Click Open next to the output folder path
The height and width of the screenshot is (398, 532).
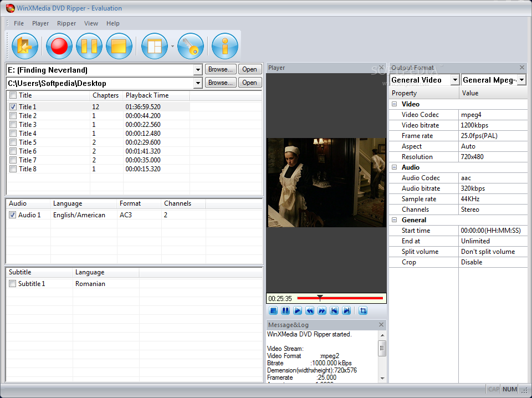250,83
